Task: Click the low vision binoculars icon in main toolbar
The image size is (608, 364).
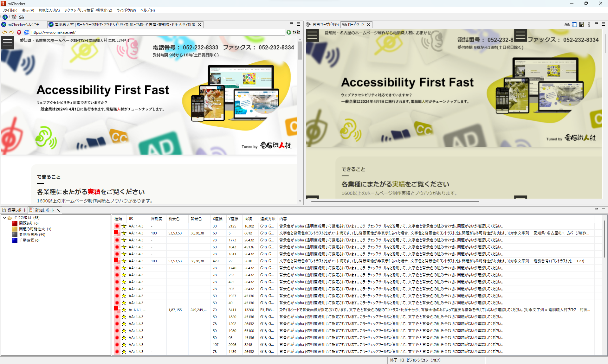Action: [x=21, y=17]
